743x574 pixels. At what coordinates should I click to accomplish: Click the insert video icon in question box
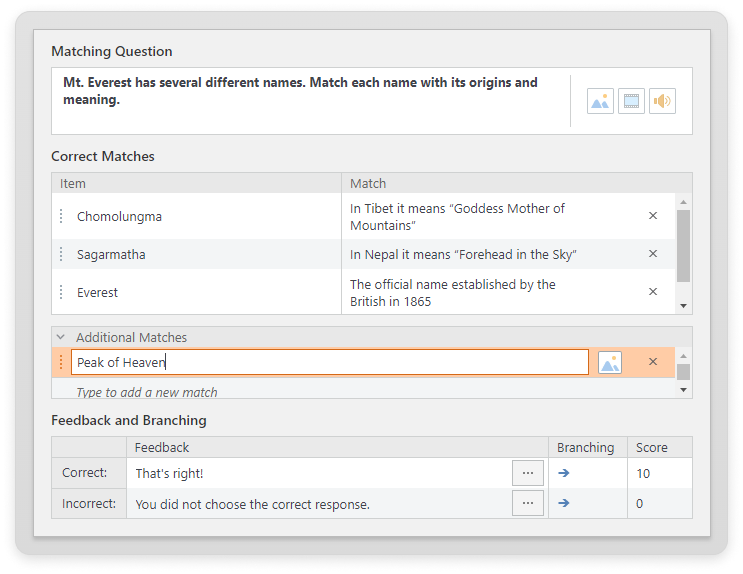(x=631, y=101)
